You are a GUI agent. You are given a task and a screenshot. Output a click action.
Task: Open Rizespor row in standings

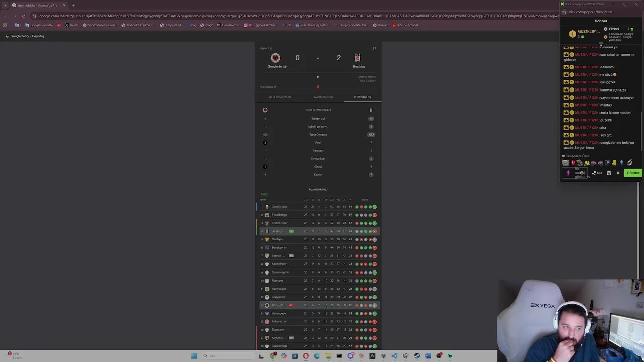[318, 281]
